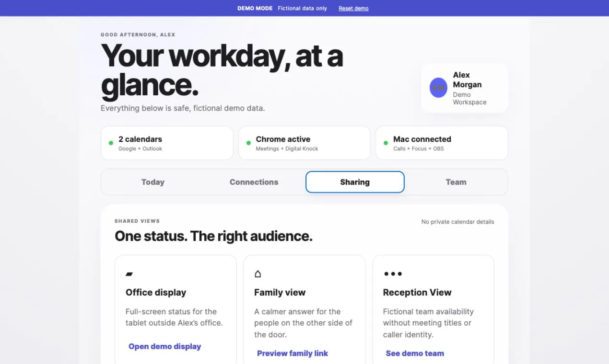Screen dimensions: 609x364
Task: Click the green dot beside 2 calendars
Action: (111, 143)
